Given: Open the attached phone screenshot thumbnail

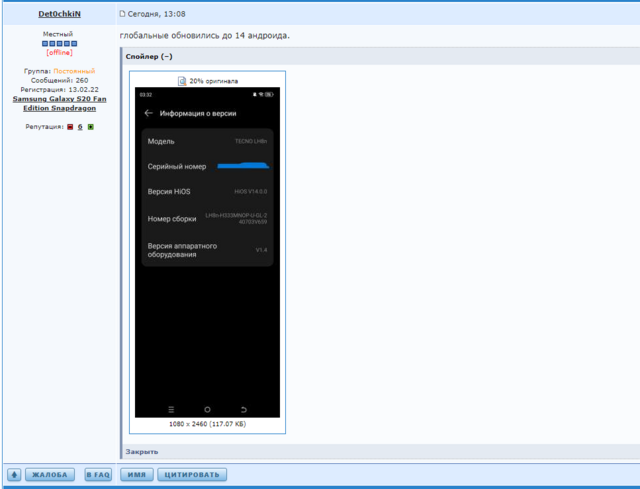Looking at the screenshot, I should coord(207,250).
